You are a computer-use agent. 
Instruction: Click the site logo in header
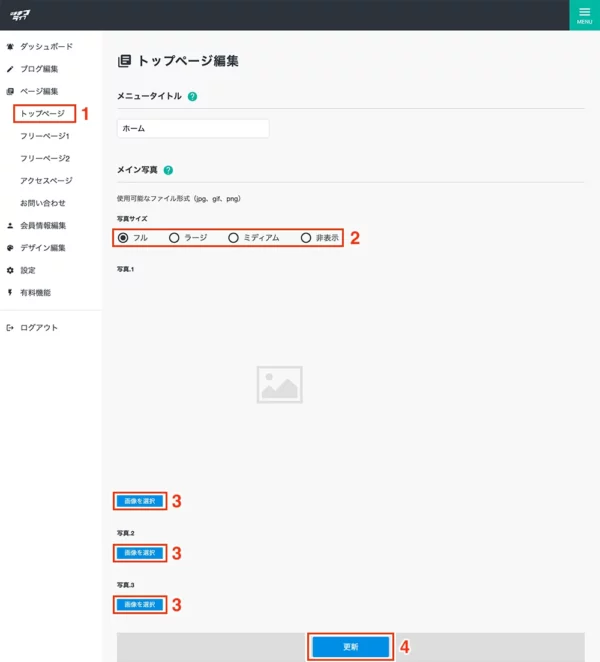click(x=20, y=14)
